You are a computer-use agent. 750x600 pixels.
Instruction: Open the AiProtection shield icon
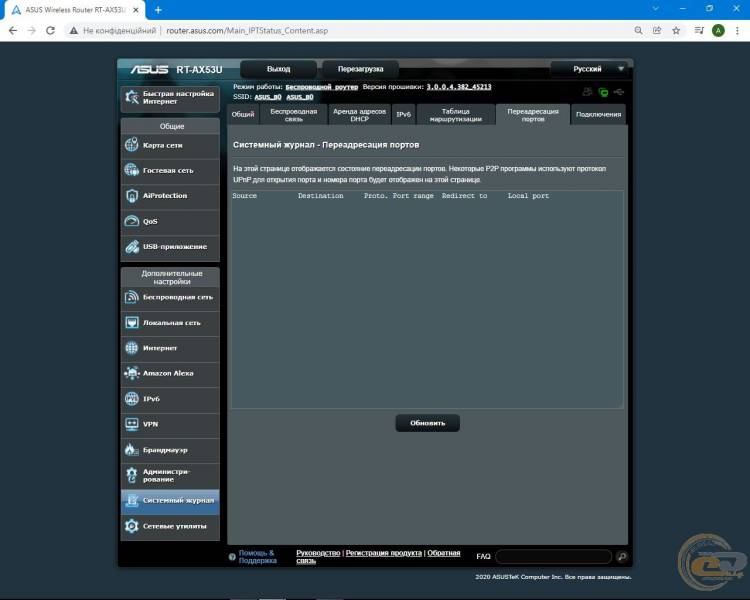[132, 195]
